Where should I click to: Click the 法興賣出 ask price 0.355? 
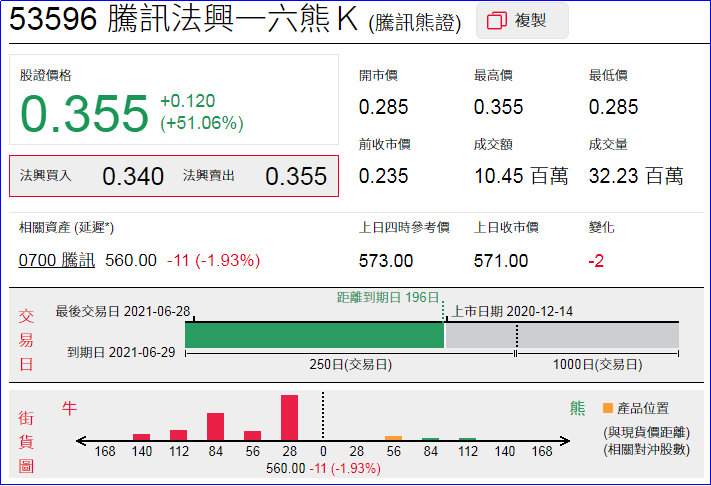296,176
